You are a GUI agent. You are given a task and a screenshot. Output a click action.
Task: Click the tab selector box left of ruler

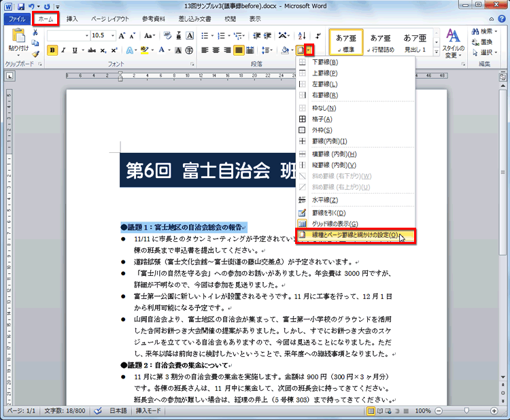[10, 76]
